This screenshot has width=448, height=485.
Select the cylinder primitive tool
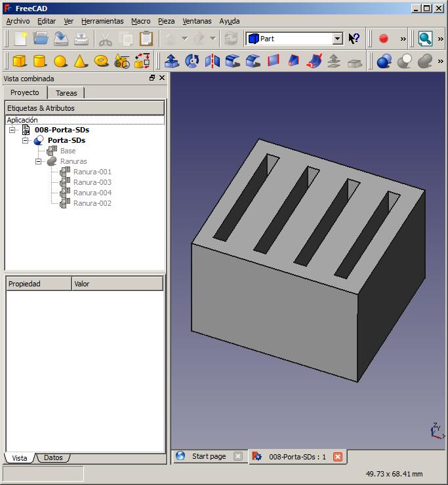[x=40, y=61]
